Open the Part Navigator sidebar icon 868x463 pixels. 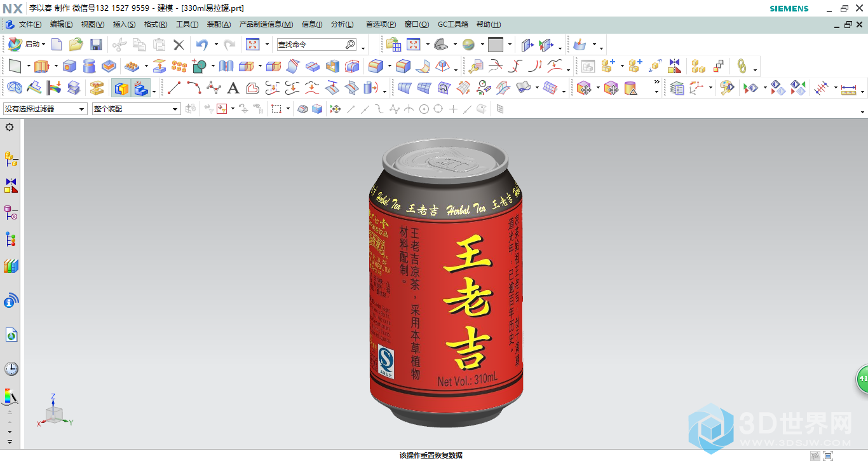(x=11, y=213)
